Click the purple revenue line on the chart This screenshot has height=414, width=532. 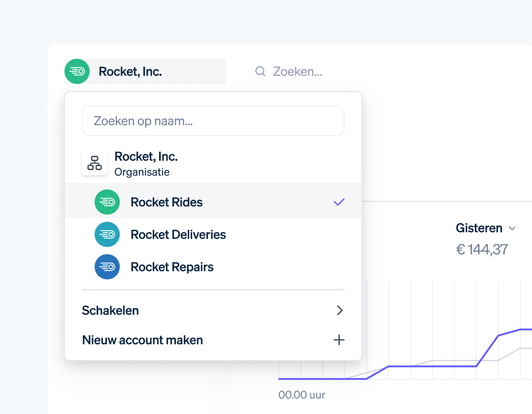click(x=443, y=367)
